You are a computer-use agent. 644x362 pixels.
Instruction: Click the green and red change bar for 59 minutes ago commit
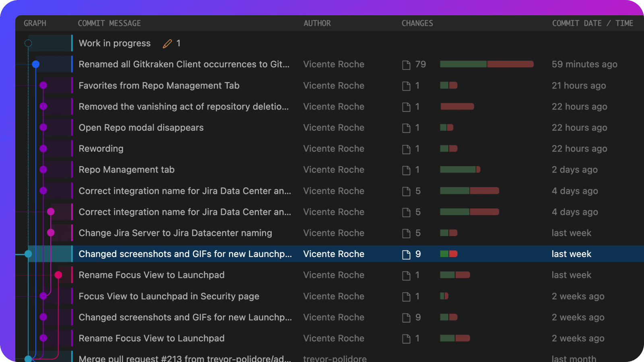click(x=487, y=64)
